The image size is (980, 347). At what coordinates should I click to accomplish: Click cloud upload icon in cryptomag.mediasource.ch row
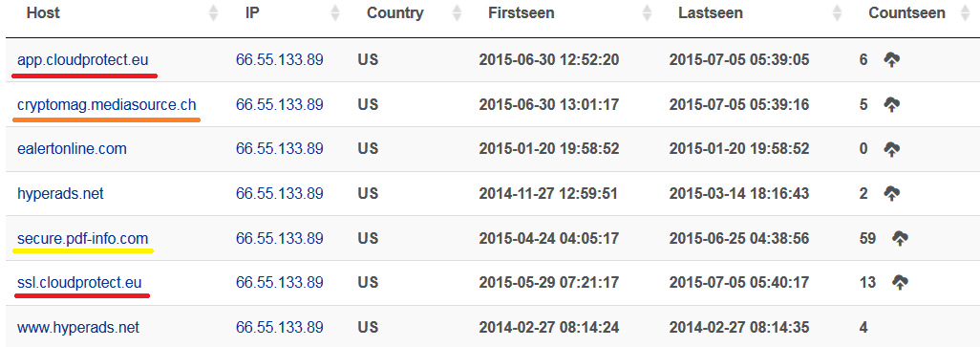892,104
